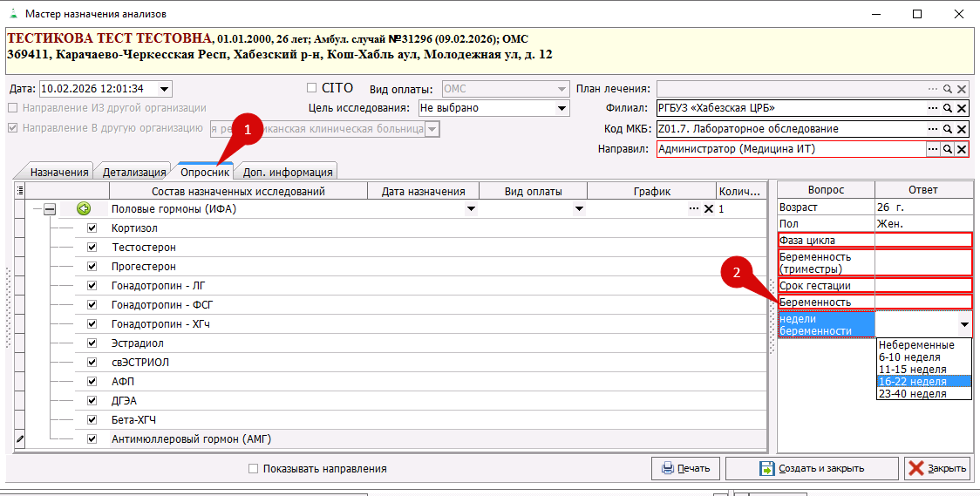
Task: Open the ellipsis browse button for Направил
Action: coord(932,149)
